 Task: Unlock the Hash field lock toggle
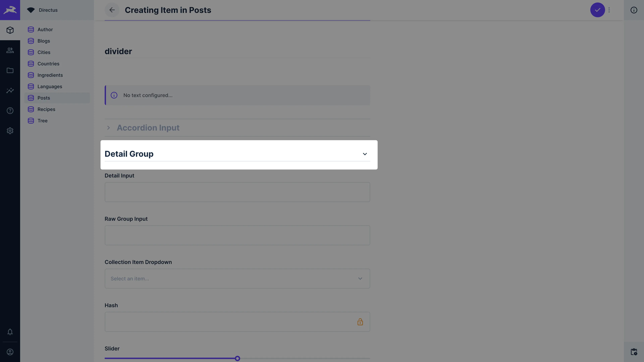click(x=360, y=322)
